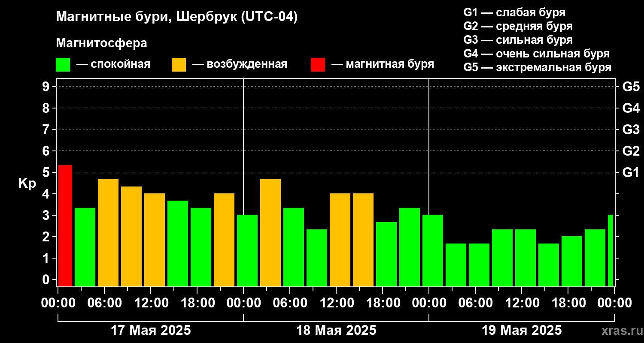Click the 18:00 time label for 17 Мая
This screenshot has width=644, height=343.
(x=197, y=303)
